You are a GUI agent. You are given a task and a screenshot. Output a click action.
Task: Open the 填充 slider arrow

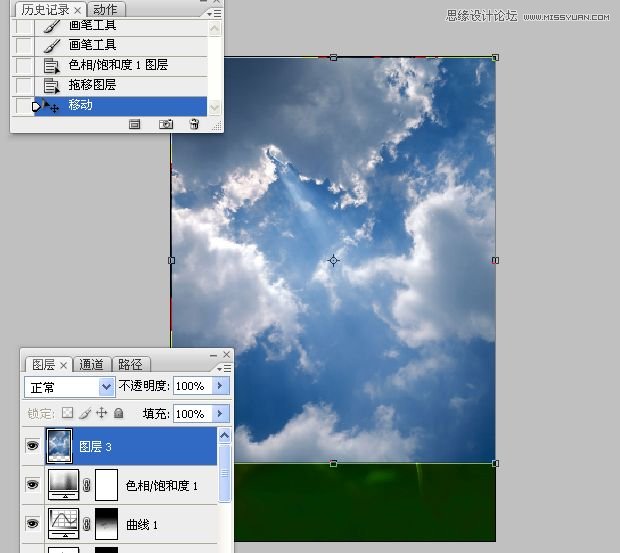pyautogui.click(x=220, y=413)
